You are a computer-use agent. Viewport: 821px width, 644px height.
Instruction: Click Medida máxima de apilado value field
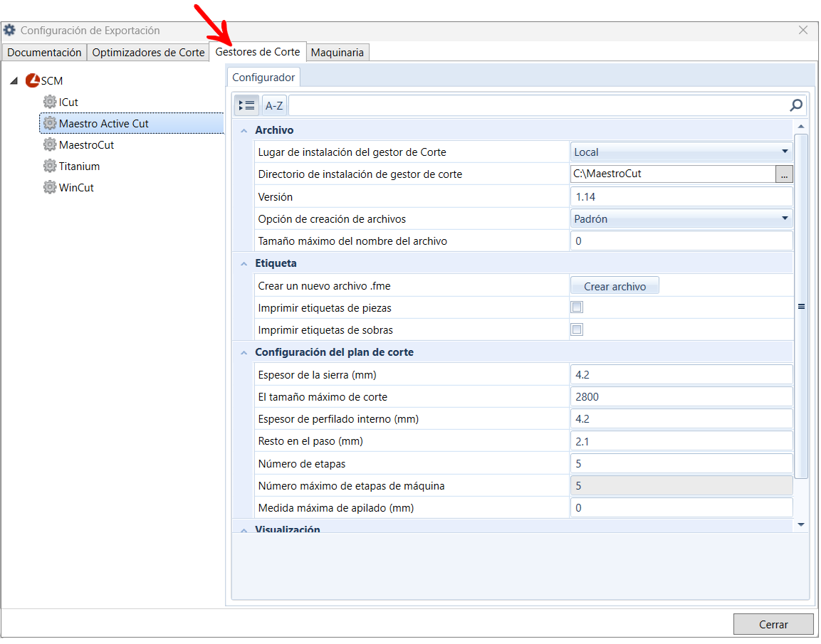[x=681, y=508]
